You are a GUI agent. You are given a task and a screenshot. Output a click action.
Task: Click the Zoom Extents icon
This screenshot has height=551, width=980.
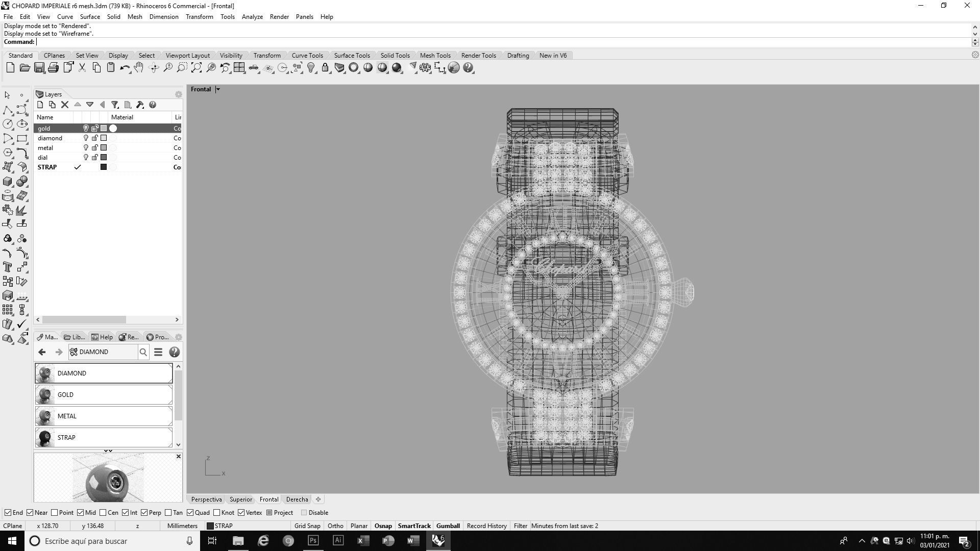point(196,68)
